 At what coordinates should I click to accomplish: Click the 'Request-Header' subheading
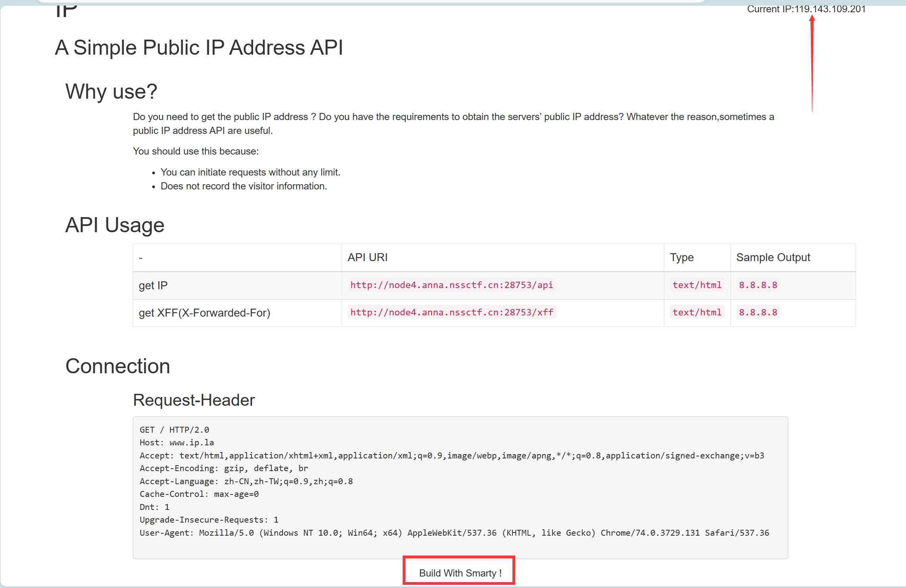pos(194,400)
